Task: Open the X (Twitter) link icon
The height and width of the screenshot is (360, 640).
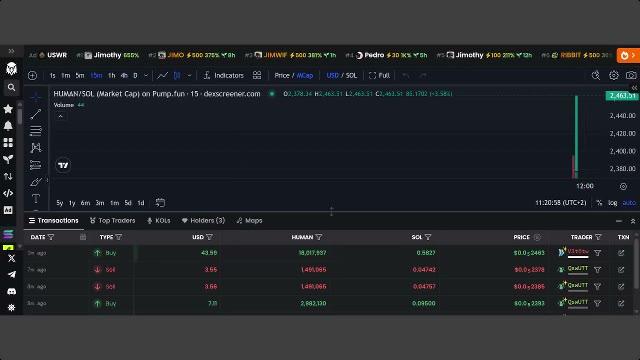Action: [x=11, y=258]
